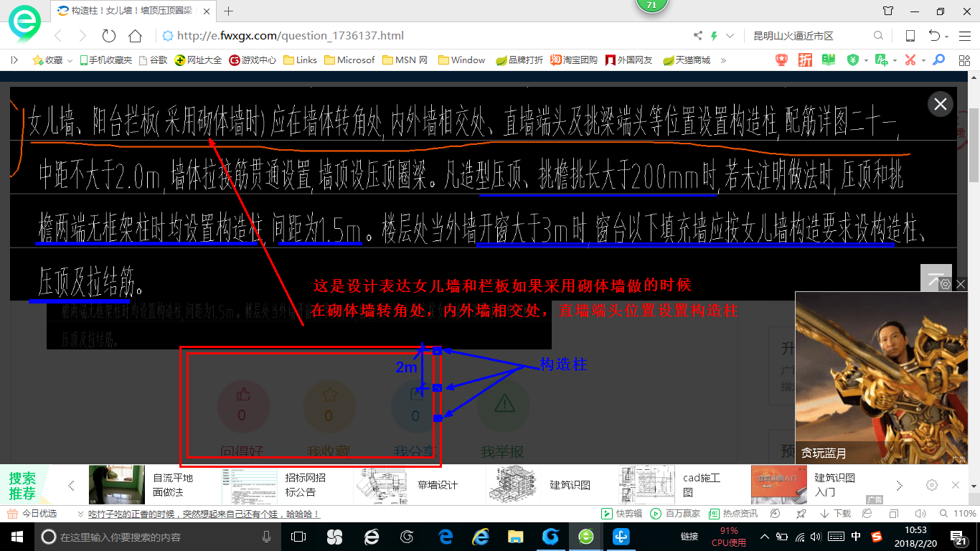The image size is (980, 551).
Task: Expand the green shield extension dropdown
Action: click(866, 61)
